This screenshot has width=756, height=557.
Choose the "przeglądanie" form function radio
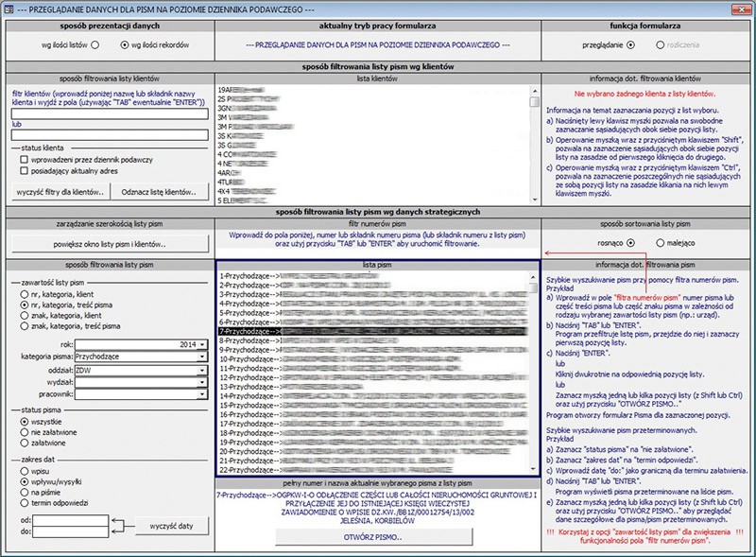[630, 44]
